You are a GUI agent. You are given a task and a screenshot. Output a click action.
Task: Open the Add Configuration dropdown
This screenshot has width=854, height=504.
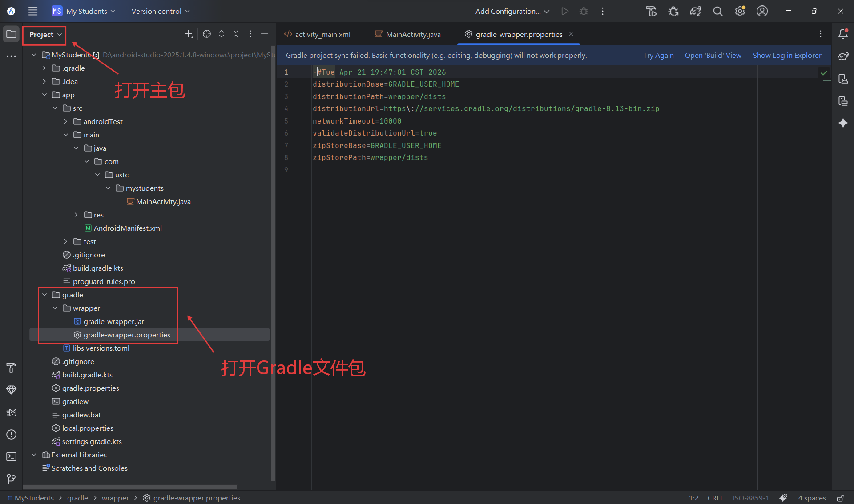(512, 11)
